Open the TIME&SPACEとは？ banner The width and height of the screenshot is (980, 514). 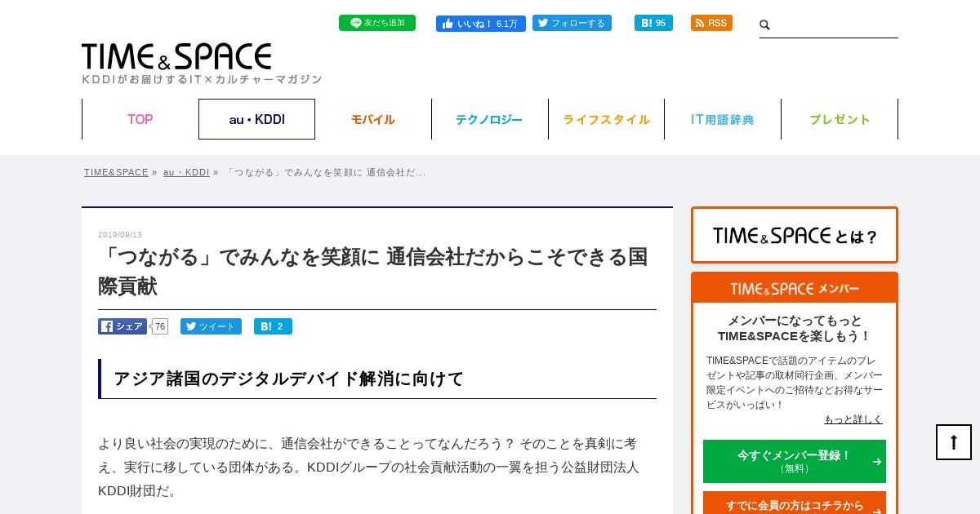click(x=795, y=235)
